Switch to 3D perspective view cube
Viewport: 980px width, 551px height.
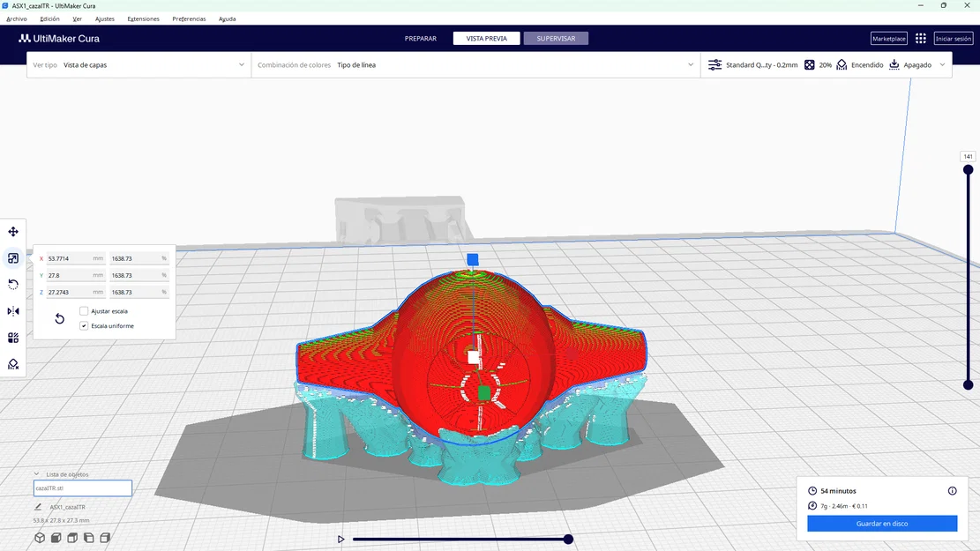[40, 537]
